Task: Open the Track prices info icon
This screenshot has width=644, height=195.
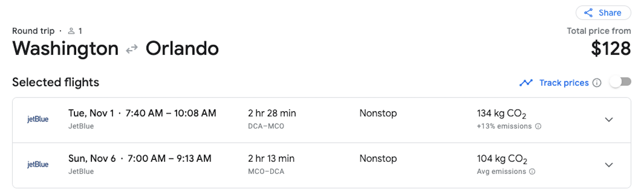Action: (x=597, y=83)
